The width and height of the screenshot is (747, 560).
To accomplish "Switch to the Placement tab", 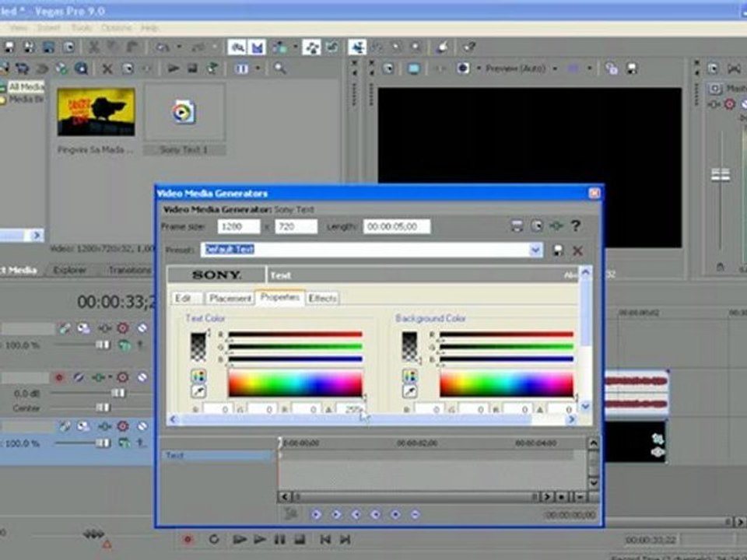I will click(x=230, y=298).
